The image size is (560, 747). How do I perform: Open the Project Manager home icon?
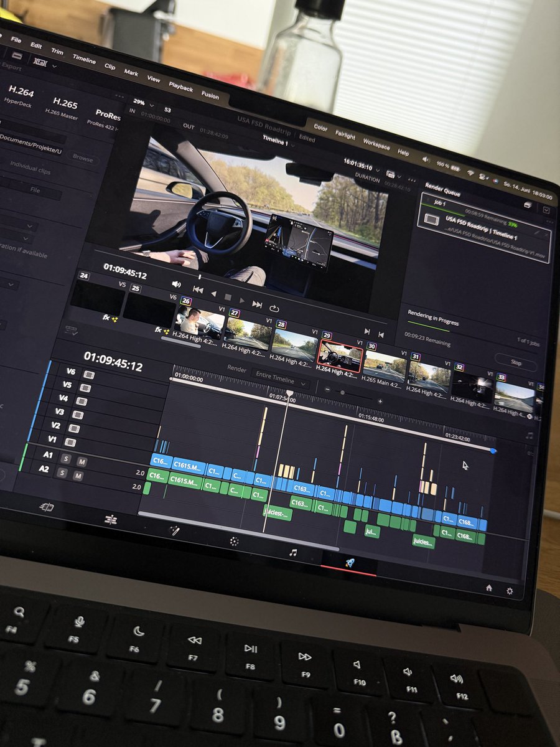(x=489, y=587)
